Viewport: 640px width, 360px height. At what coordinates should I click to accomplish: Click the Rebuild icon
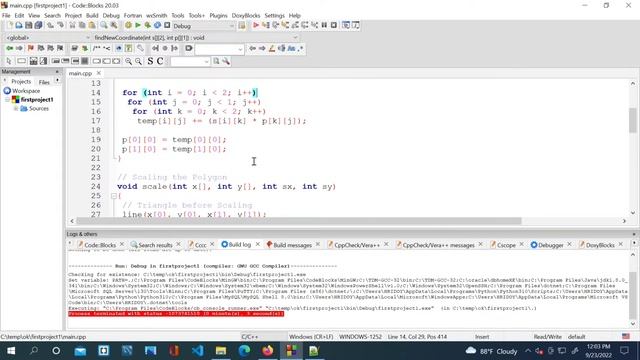(158, 25)
